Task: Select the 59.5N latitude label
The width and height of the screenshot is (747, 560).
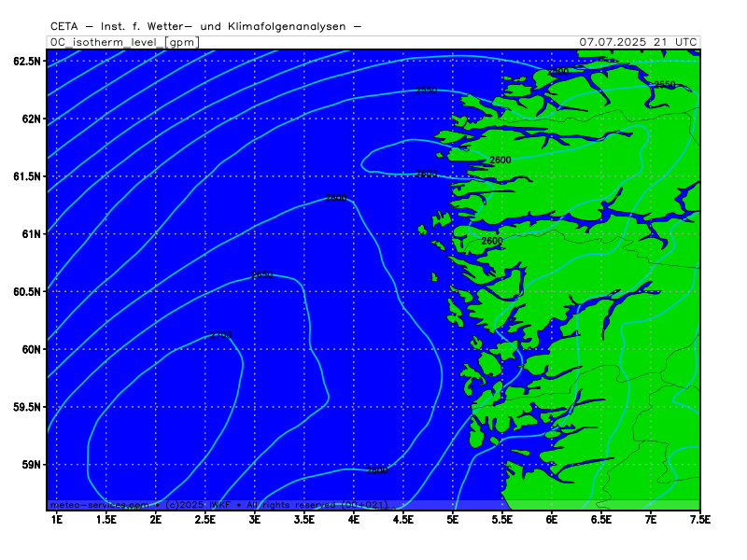Action: pos(27,407)
